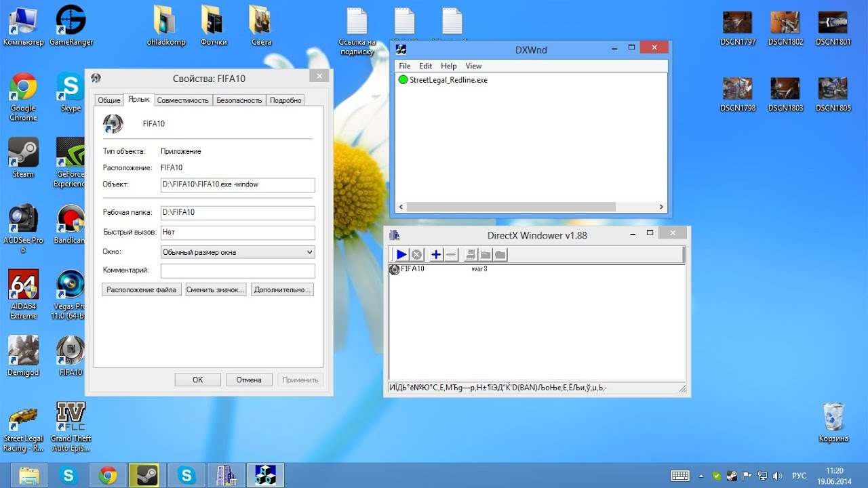Open the View menu in DXWnd
This screenshot has width=868, height=488.
474,66
